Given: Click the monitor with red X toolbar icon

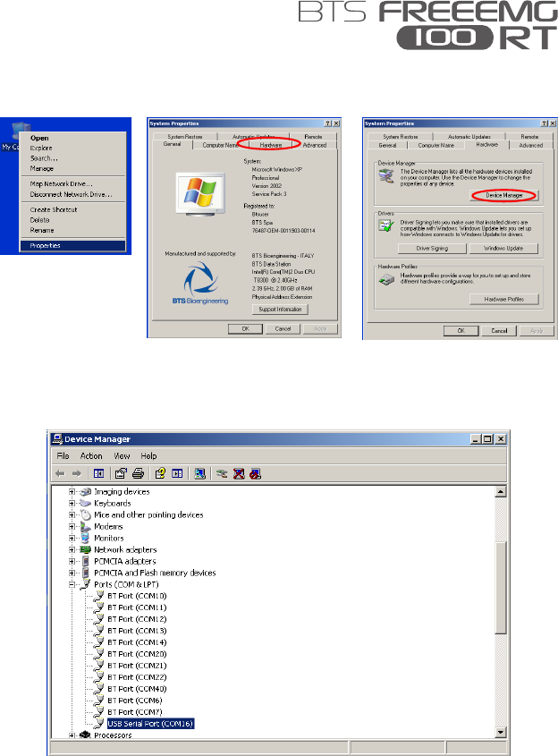Looking at the screenshot, I should 239,473.
